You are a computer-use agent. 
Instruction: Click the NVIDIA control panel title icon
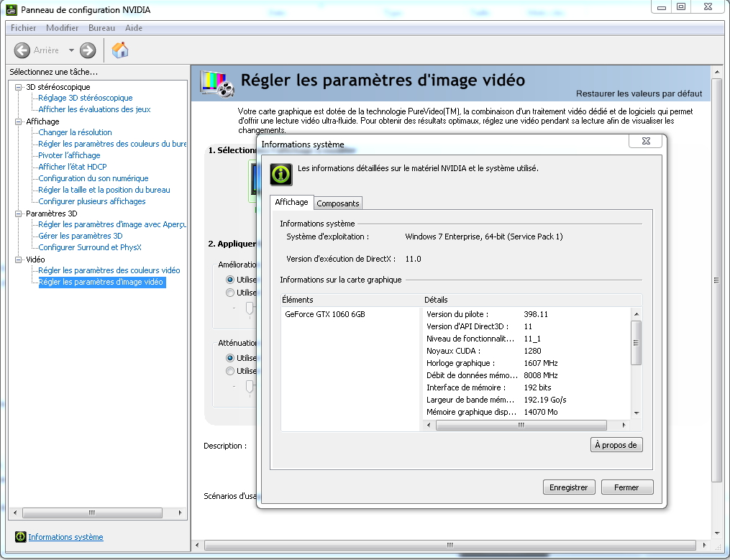[x=12, y=10]
